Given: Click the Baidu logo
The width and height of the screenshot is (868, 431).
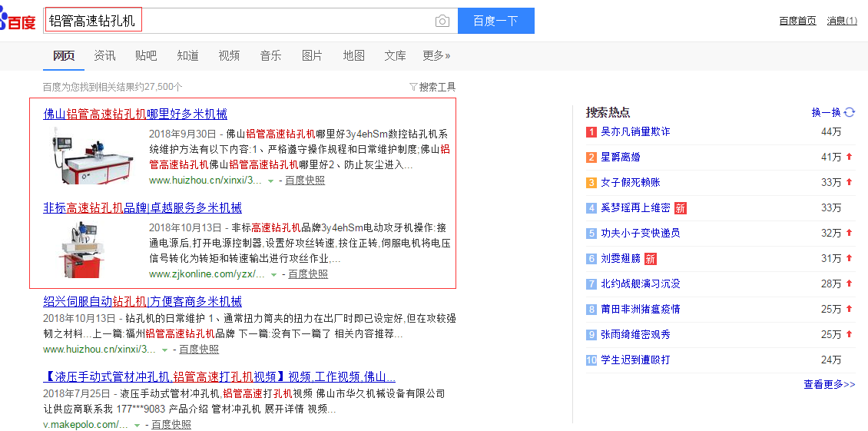Looking at the screenshot, I should click(18, 22).
